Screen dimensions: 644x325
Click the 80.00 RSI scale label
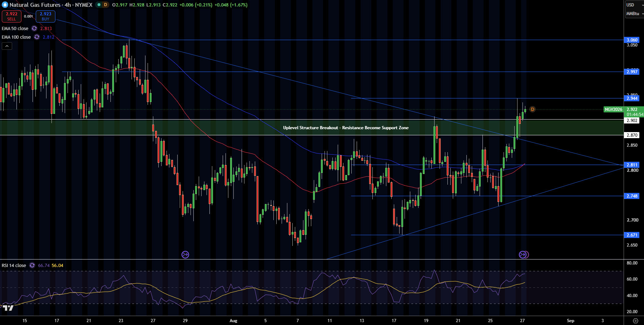point(632,263)
